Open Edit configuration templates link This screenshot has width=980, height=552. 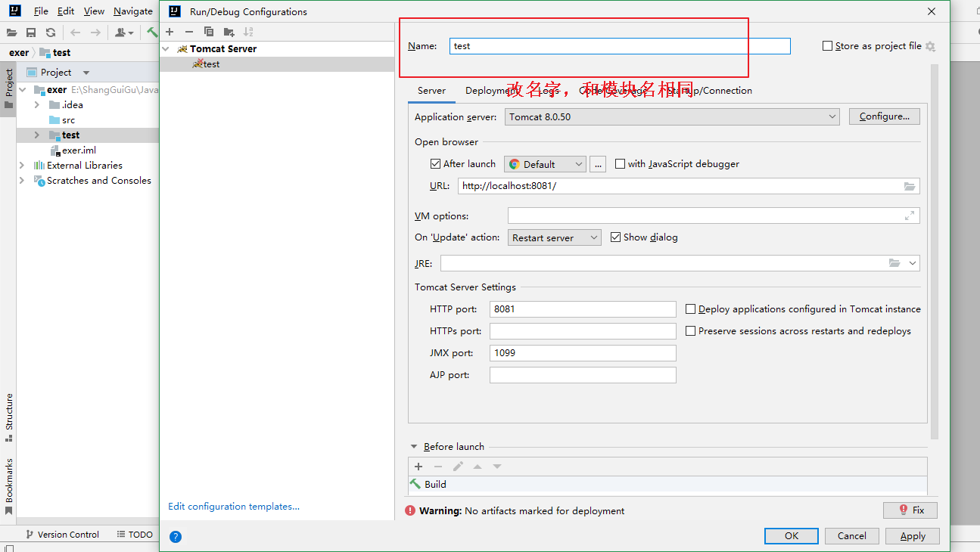(x=234, y=507)
